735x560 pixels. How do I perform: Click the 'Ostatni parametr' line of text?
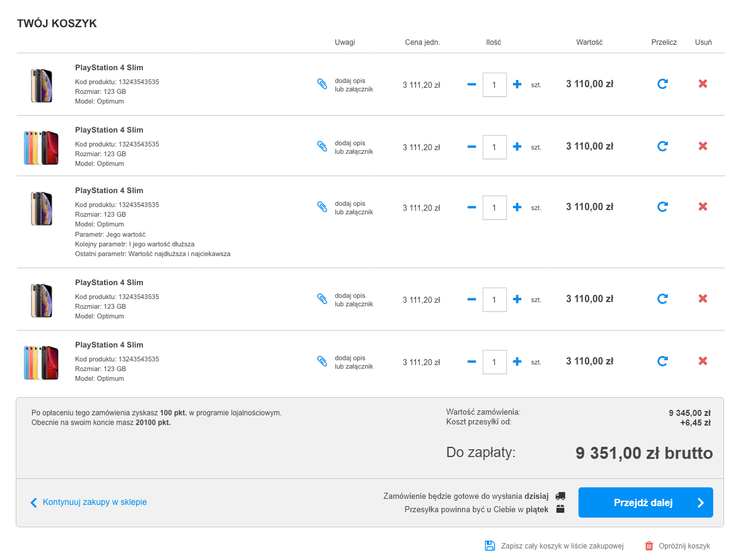click(153, 254)
